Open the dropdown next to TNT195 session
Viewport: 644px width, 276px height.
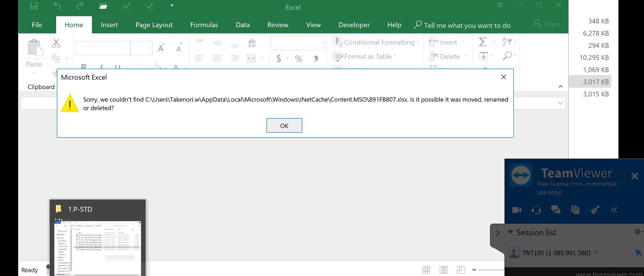[596, 253]
